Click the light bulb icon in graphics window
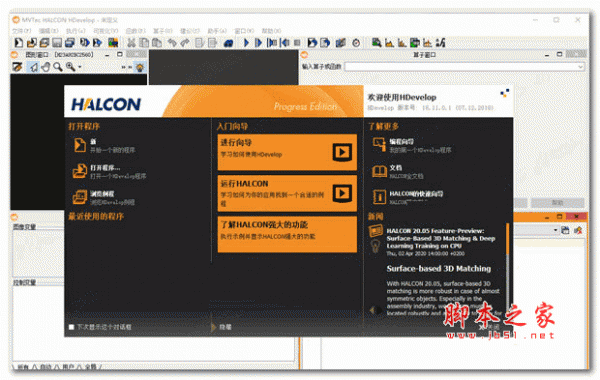Screen dimensions: 600x380 [140, 67]
